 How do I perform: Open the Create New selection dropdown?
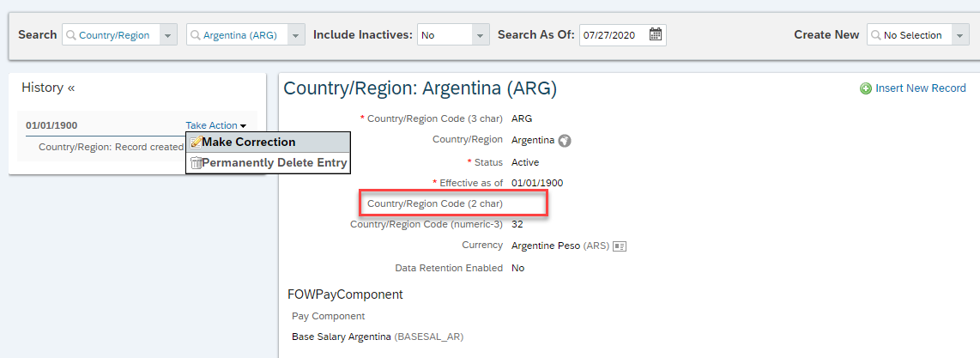coord(960,35)
